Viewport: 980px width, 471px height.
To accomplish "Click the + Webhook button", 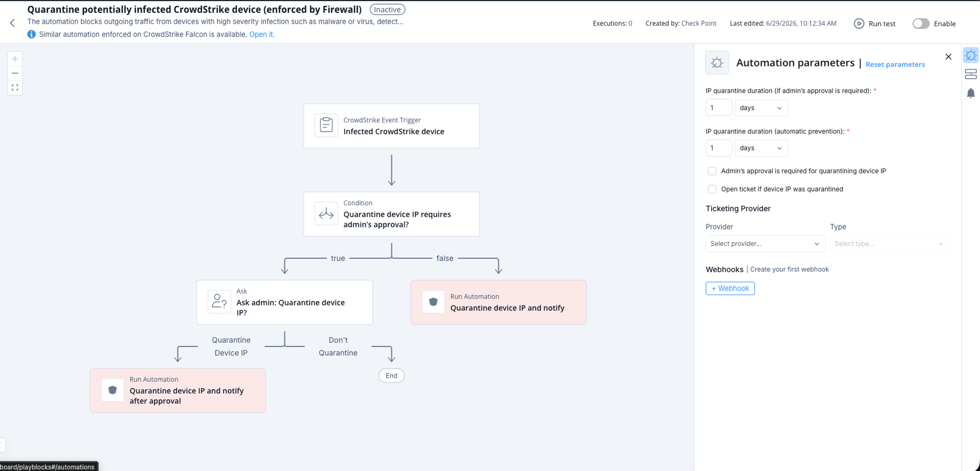I will (x=730, y=289).
